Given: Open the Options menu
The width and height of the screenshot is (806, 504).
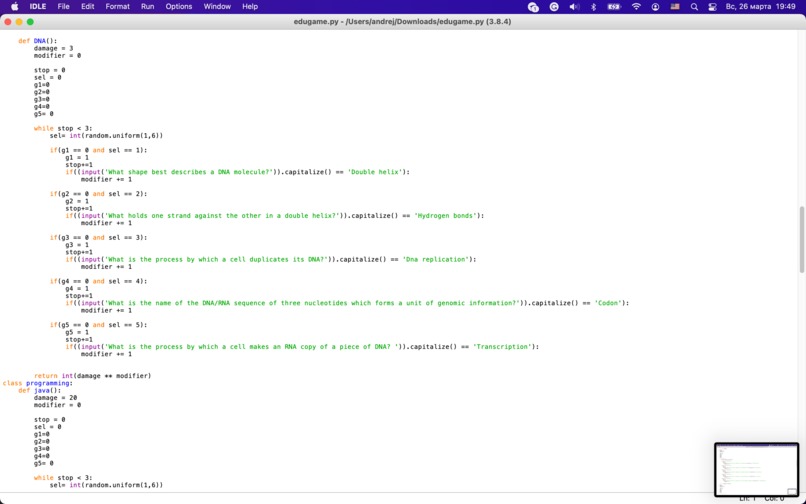Looking at the screenshot, I should (x=178, y=7).
